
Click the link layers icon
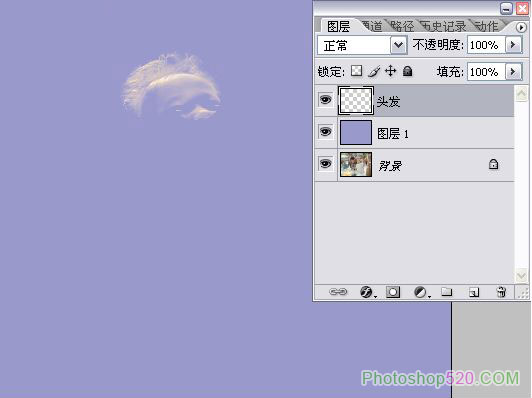[x=338, y=292]
